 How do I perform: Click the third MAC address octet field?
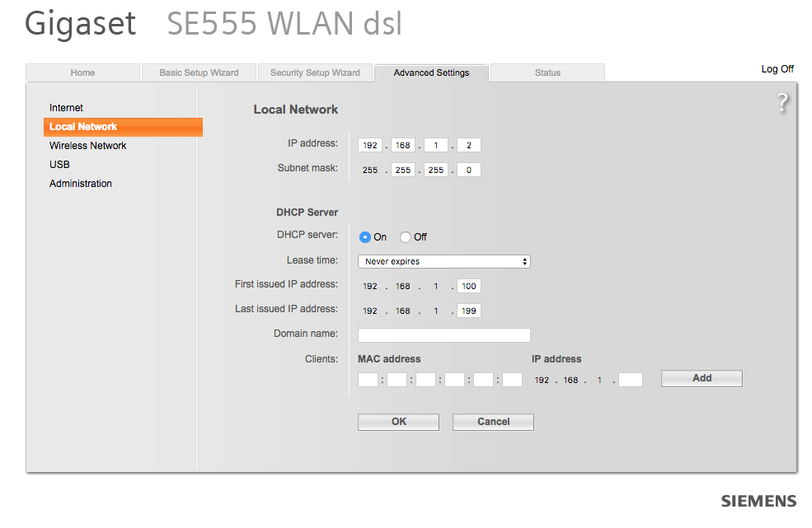(x=425, y=380)
